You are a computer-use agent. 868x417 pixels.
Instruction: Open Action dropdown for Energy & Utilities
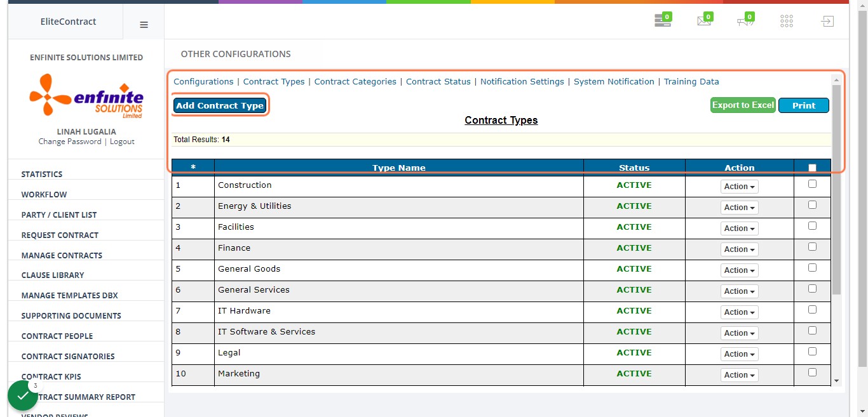point(740,208)
